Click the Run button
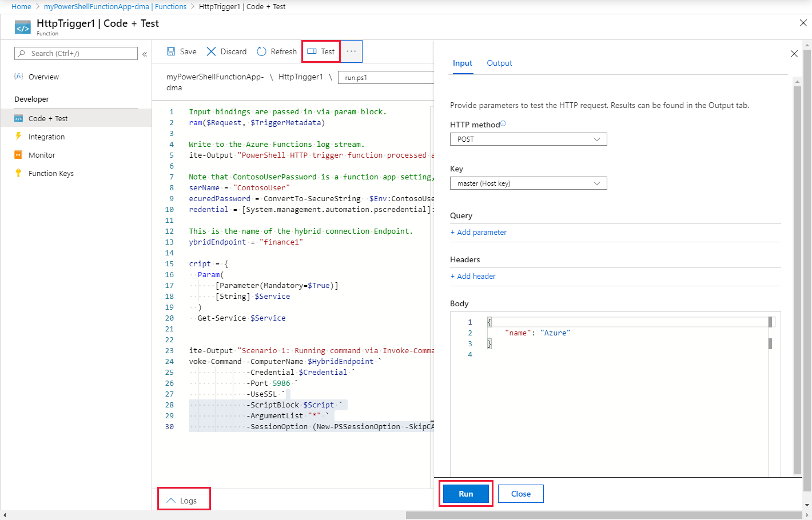Image resolution: width=812 pixels, height=520 pixels. pyautogui.click(x=465, y=494)
